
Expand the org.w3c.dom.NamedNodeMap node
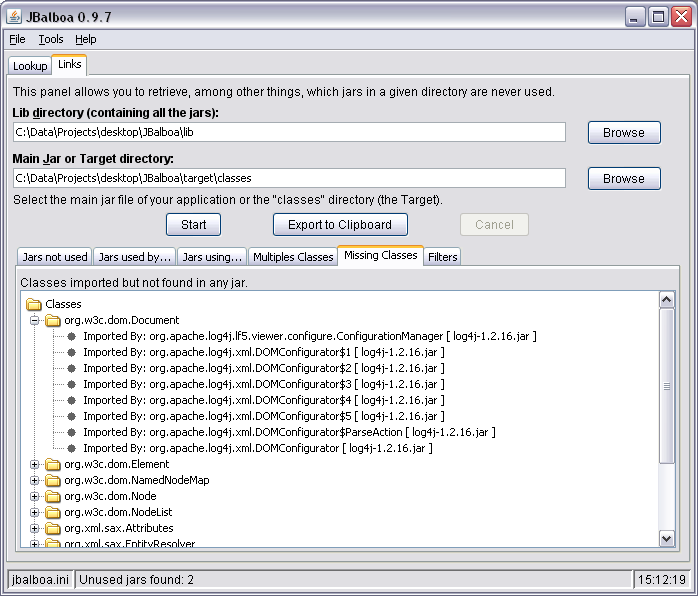click(x=34, y=481)
